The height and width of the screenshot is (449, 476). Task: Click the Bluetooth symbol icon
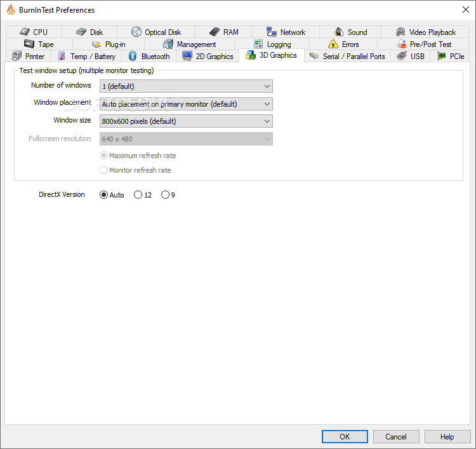pyautogui.click(x=133, y=56)
